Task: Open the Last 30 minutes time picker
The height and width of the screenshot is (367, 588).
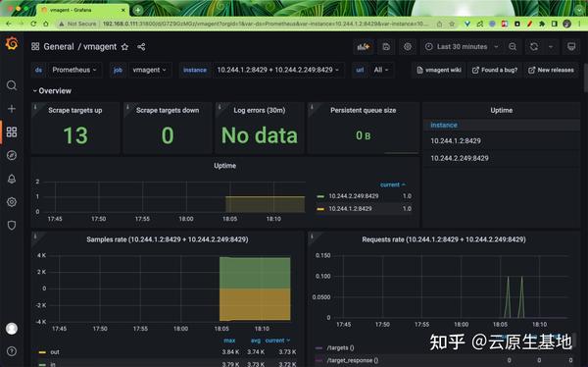Action: click(462, 47)
